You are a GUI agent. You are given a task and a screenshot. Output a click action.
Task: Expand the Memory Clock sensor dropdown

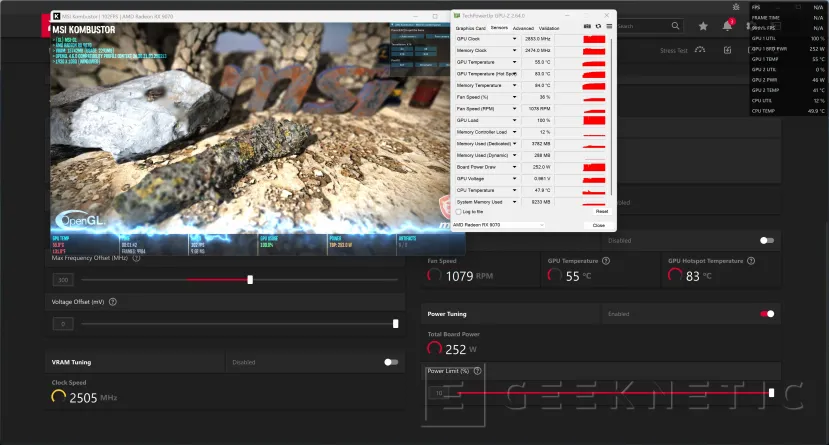tap(514, 51)
